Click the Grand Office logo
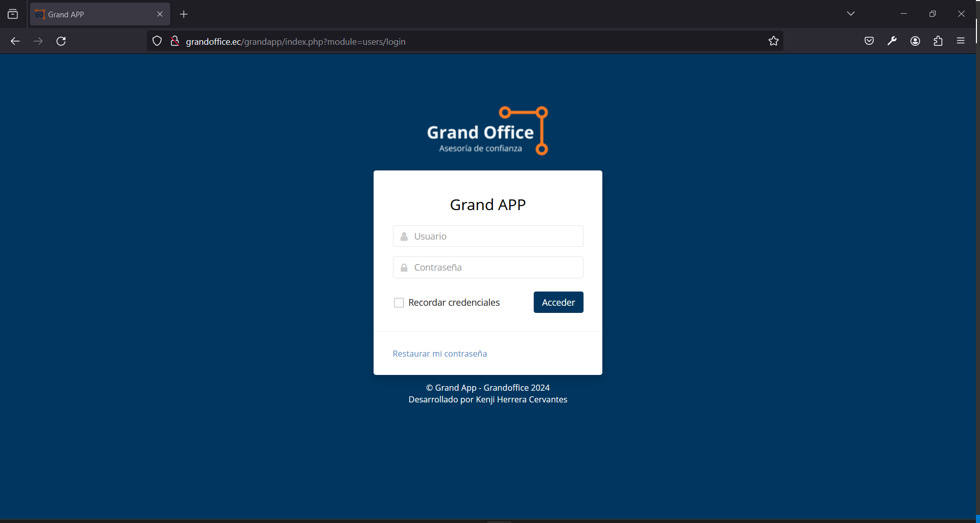The width and height of the screenshot is (980, 523). tap(487, 131)
